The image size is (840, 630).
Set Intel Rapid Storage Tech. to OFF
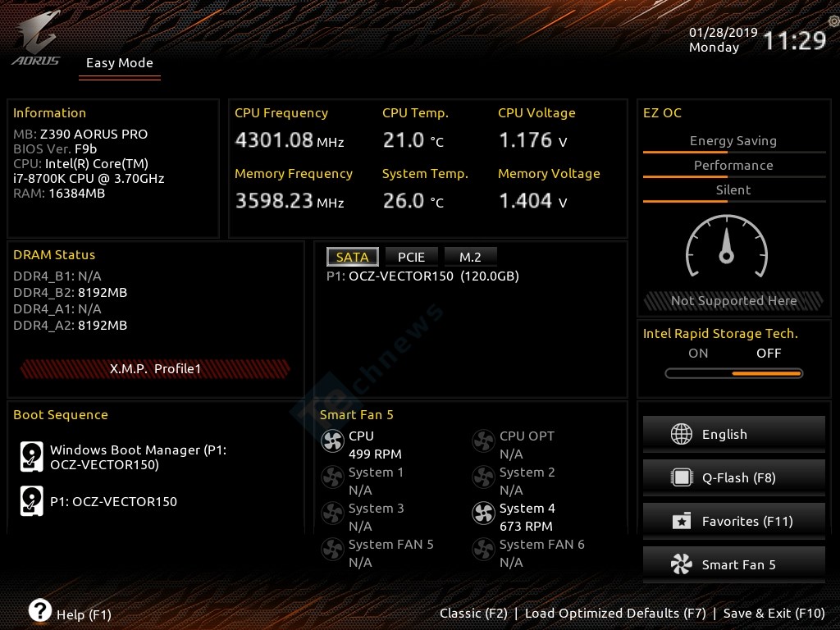tap(769, 353)
